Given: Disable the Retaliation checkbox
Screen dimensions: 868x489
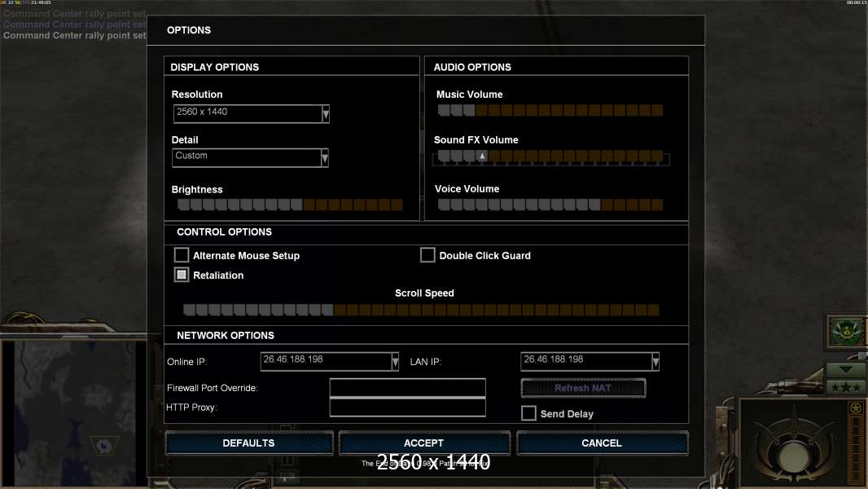Looking at the screenshot, I should coord(182,275).
